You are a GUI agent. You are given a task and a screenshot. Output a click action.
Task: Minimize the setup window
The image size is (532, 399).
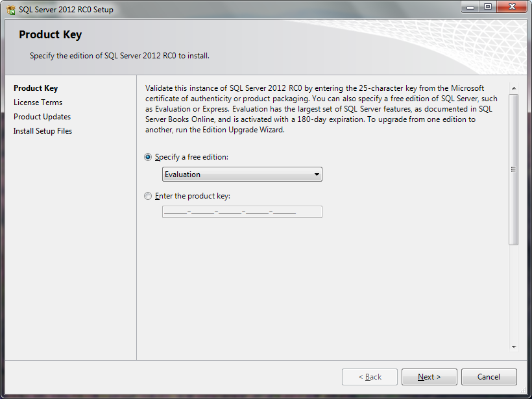470,6
